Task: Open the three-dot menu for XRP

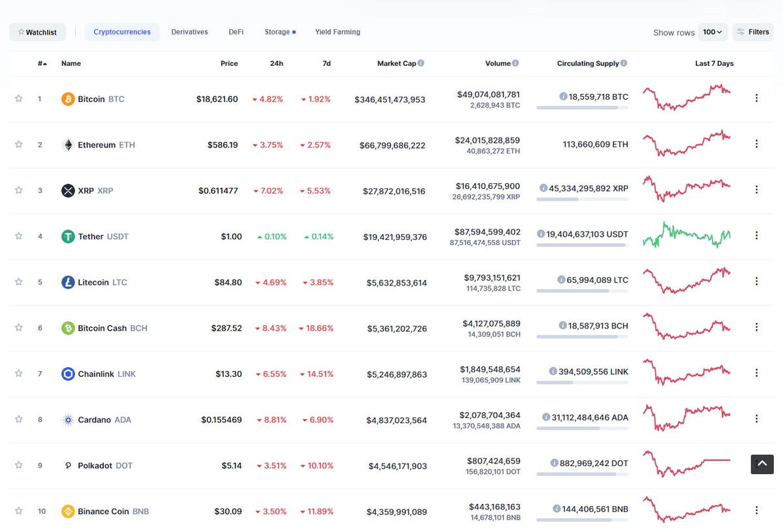Action: pos(757,190)
